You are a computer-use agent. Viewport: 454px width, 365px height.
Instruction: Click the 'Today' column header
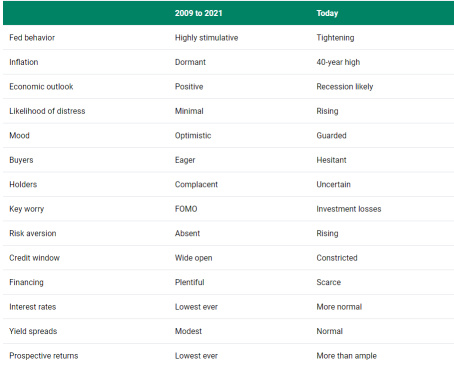point(327,13)
